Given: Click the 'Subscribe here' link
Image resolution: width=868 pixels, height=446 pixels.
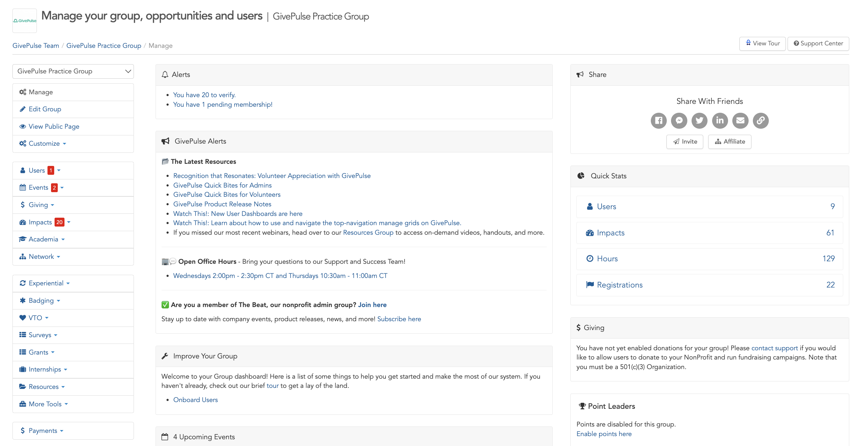Looking at the screenshot, I should tap(399, 319).
